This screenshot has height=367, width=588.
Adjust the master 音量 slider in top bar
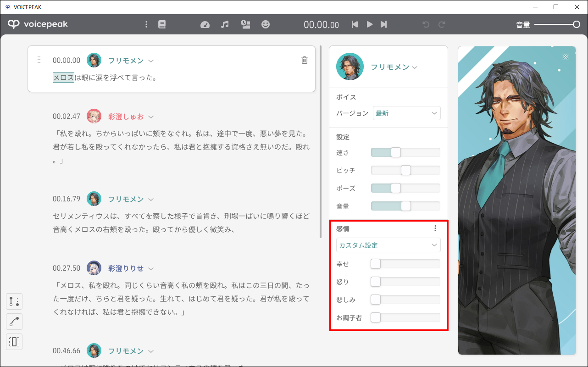pyautogui.click(x=557, y=25)
